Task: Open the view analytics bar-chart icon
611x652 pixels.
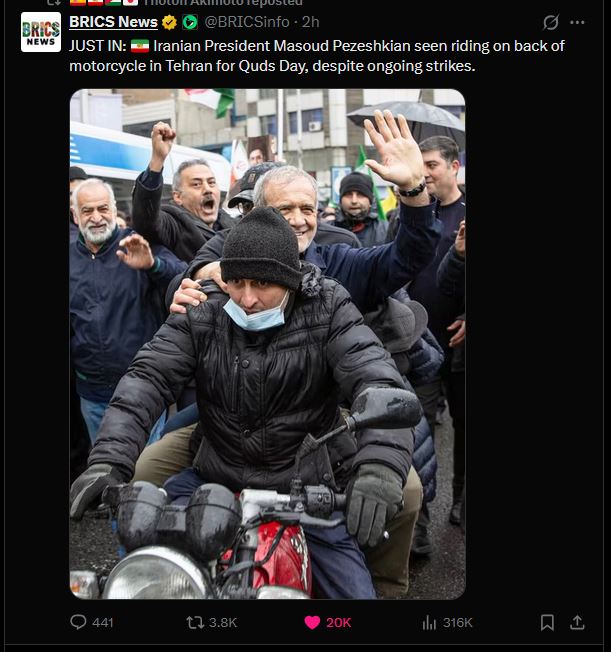Action: [429, 622]
